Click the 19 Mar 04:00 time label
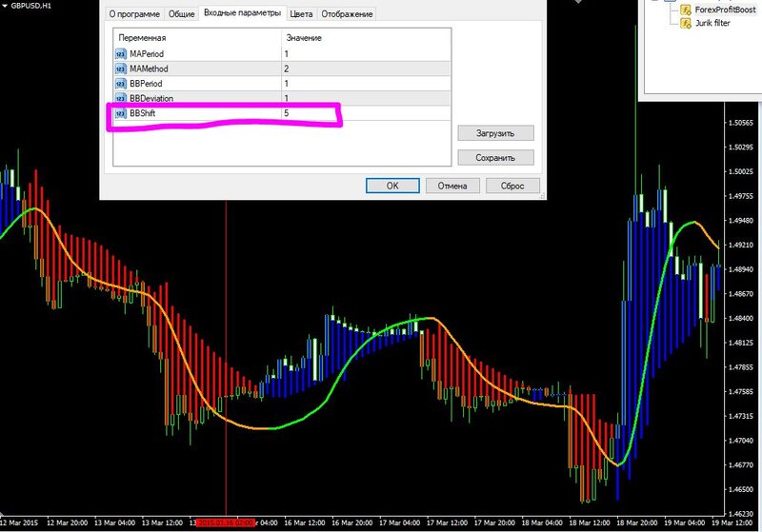This screenshot has width=762, height=532. [684, 522]
